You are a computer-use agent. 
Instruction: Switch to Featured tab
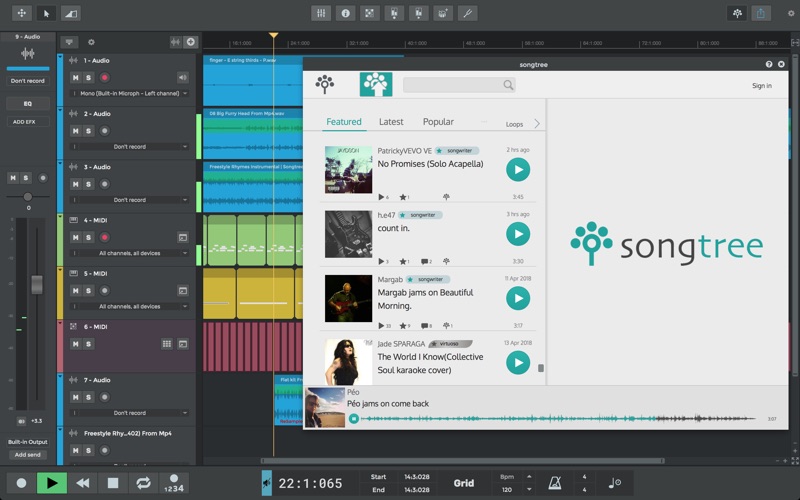tap(344, 121)
